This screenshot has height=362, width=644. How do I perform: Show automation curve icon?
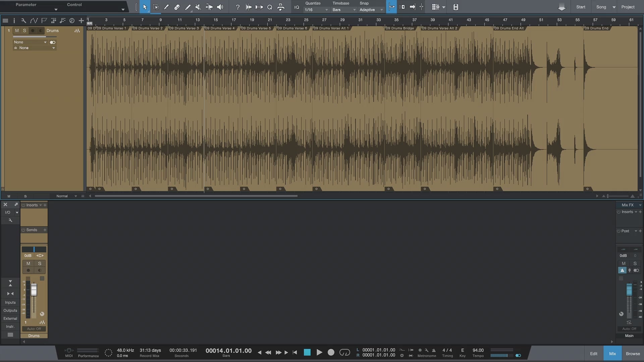34,21
